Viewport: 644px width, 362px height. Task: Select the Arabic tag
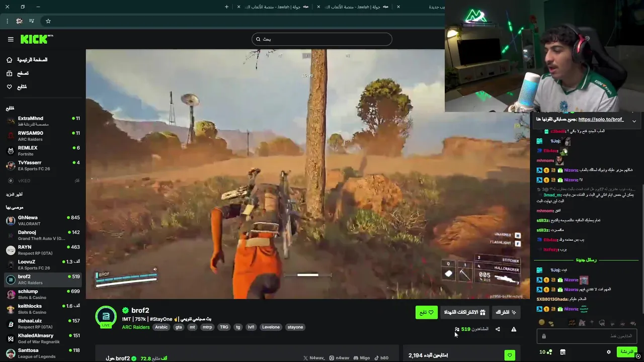pyautogui.click(x=162, y=327)
